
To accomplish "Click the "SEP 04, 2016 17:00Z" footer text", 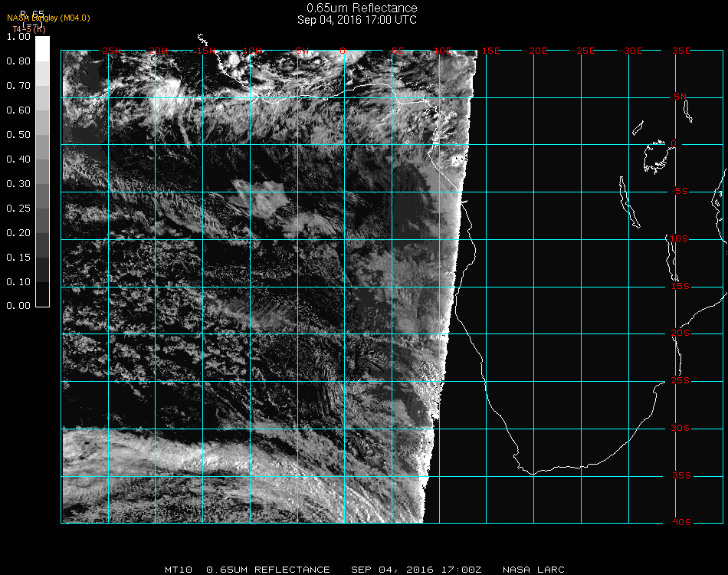I will pos(416,570).
